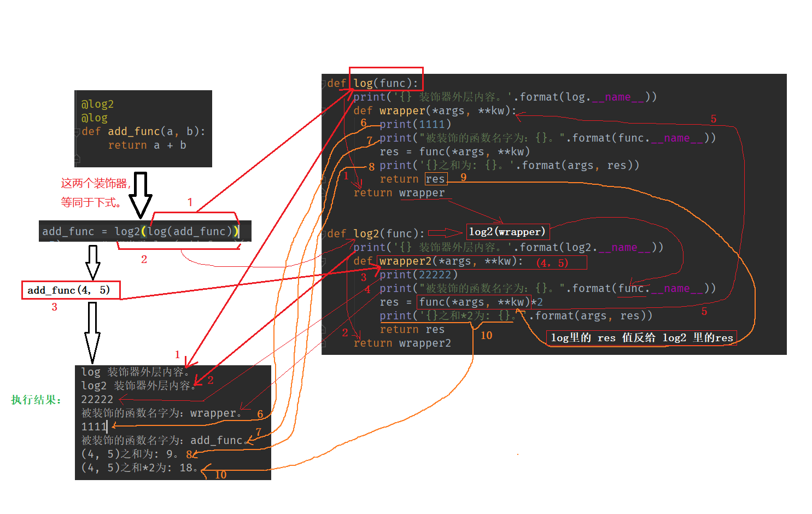
Task: Collapse the fold marker beside def log2(func)
Action: pyautogui.click(x=324, y=234)
